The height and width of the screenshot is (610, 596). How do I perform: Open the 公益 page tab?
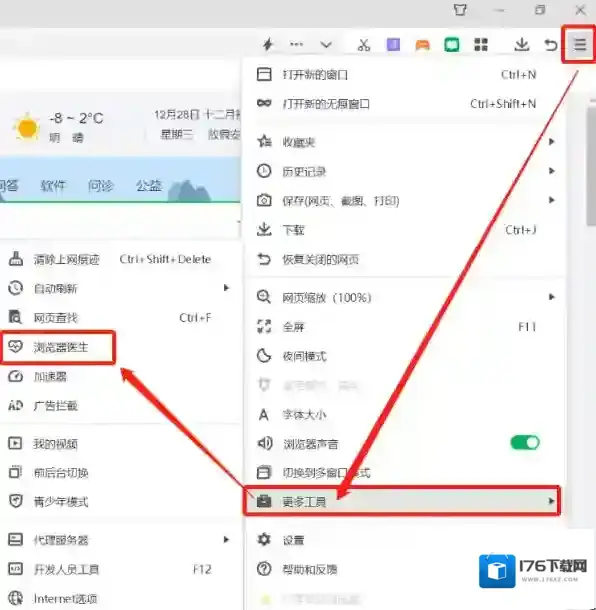(x=148, y=186)
